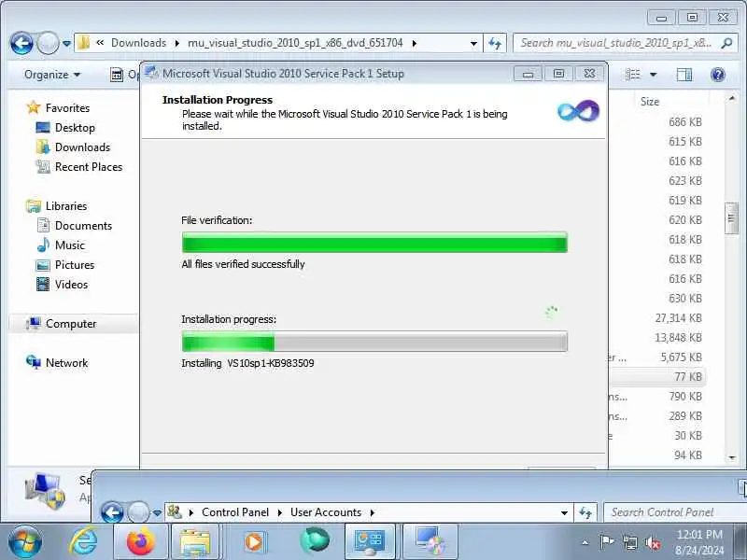The image size is (747, 560).
Task: Select the User Accounts breadcrumb
Action: coord(326,512)
